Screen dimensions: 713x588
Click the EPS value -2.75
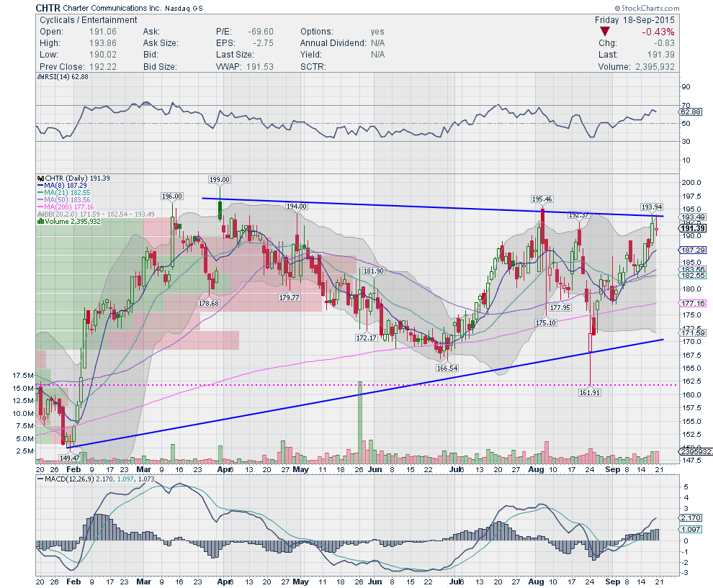click(264, 43)
